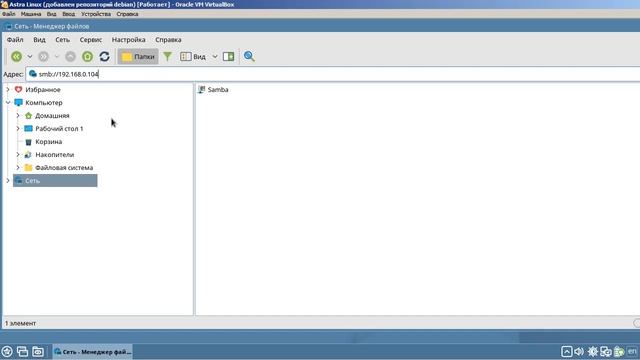Expand the Файловая система node
This screenshot has width=640, height=360.
coord(18,168)
